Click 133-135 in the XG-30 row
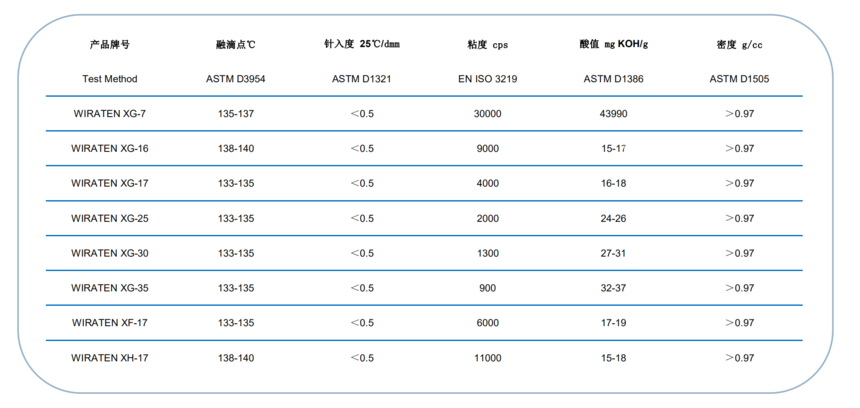860x408 pixels. (236, 253)
